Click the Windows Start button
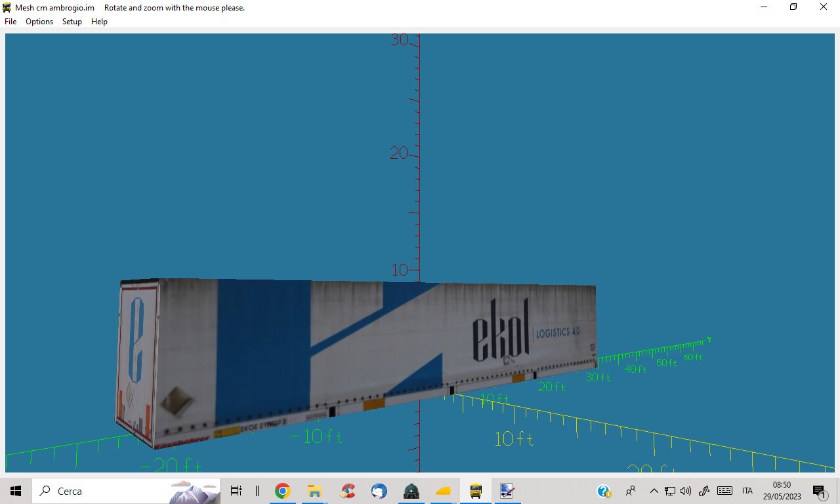The width and height of the screenshot is (840, 504). (x=16, y=491)
